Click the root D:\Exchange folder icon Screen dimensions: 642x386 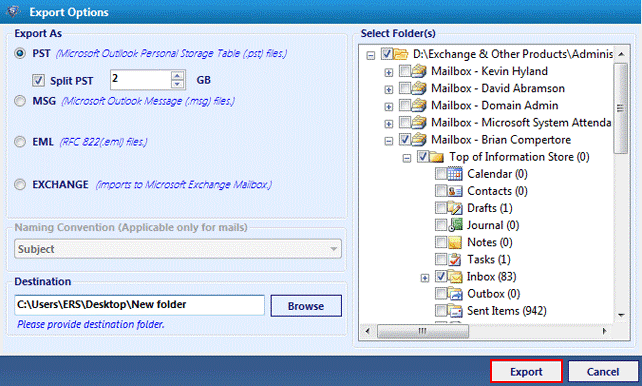coord(401,54)
